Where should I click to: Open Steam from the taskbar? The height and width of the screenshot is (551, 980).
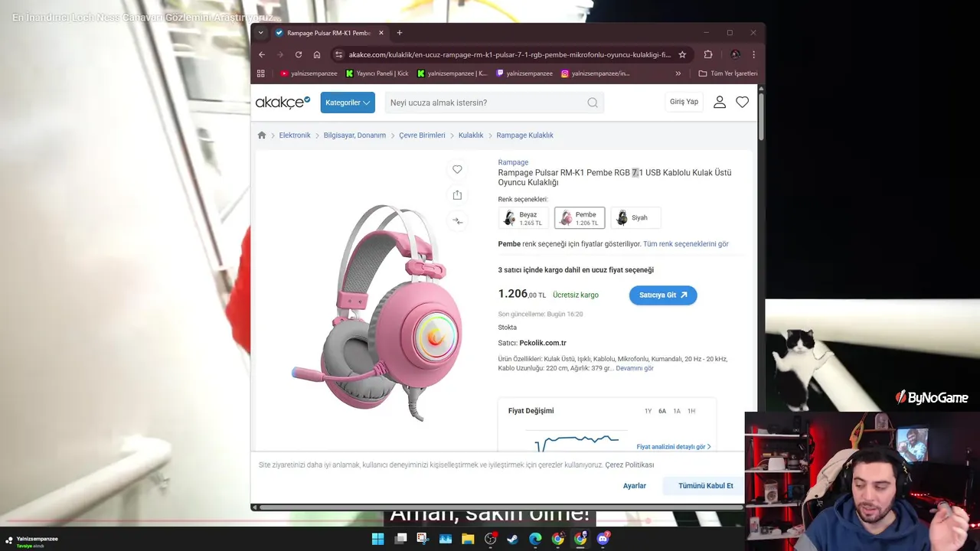(513, 539)
